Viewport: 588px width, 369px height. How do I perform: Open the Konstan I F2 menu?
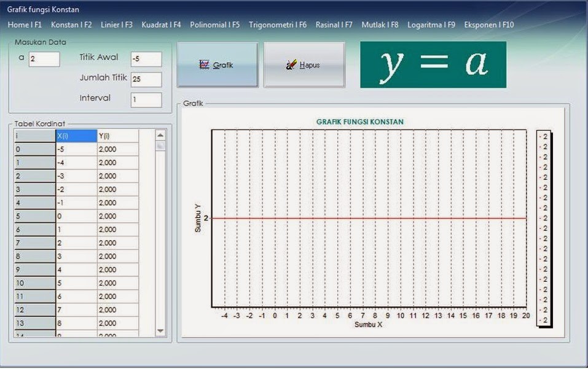[x=71, y=25]
